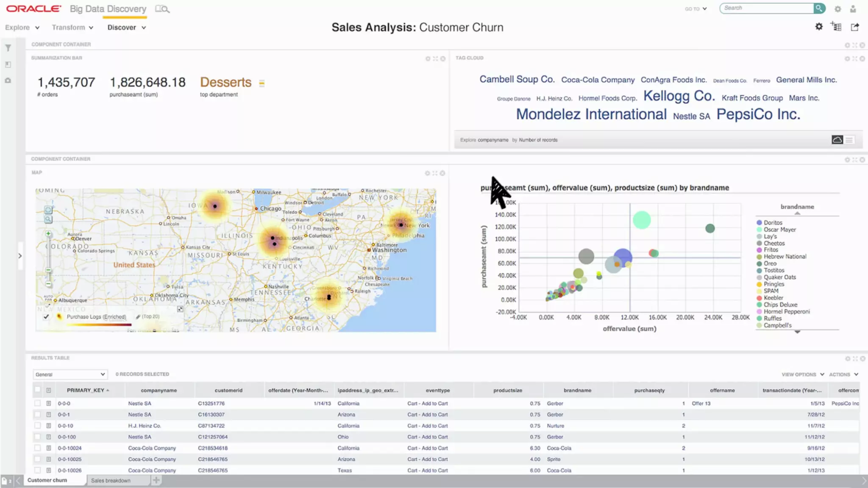Check the row checkbox for record 0-0-0
The height and width of the screenshot is (488, 868).
[x=38, y=403]
